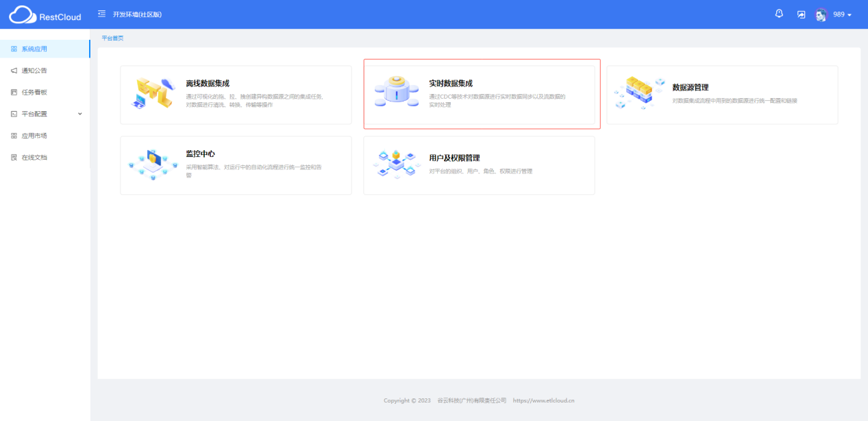Click the 平台首页 breadcrumb
868x421 pixels.
pos(112,38)
